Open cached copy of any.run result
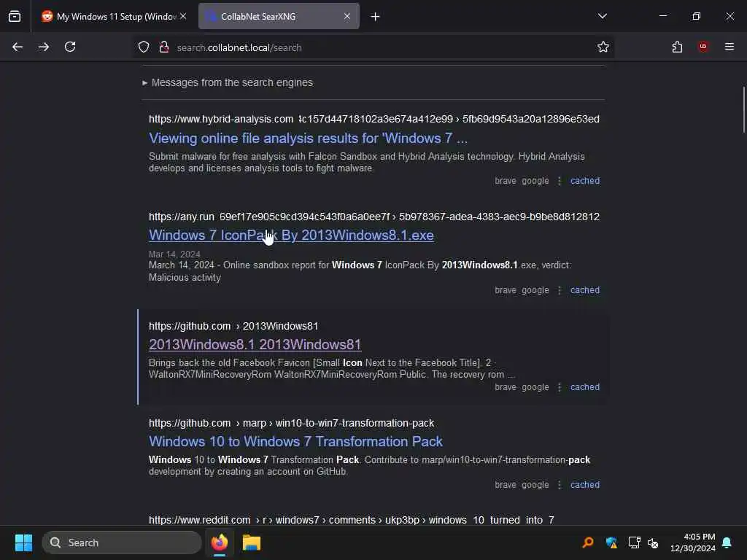Screen dimensions: 747x560 [x=585, y=290]
